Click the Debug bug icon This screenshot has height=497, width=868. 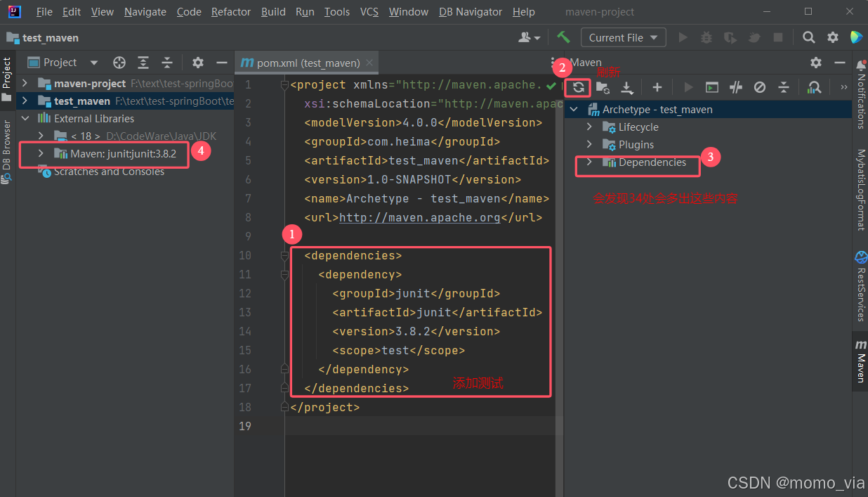pos(706,37)
